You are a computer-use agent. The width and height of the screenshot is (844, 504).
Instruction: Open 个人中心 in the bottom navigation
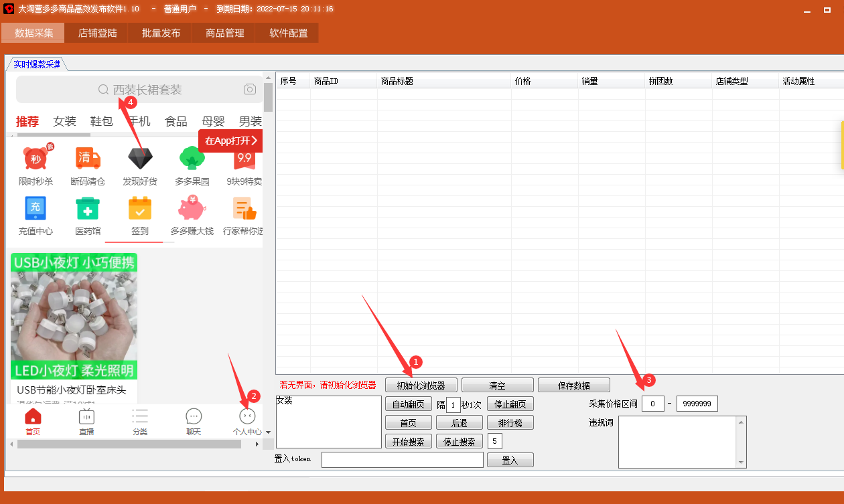tap(247, 422)
